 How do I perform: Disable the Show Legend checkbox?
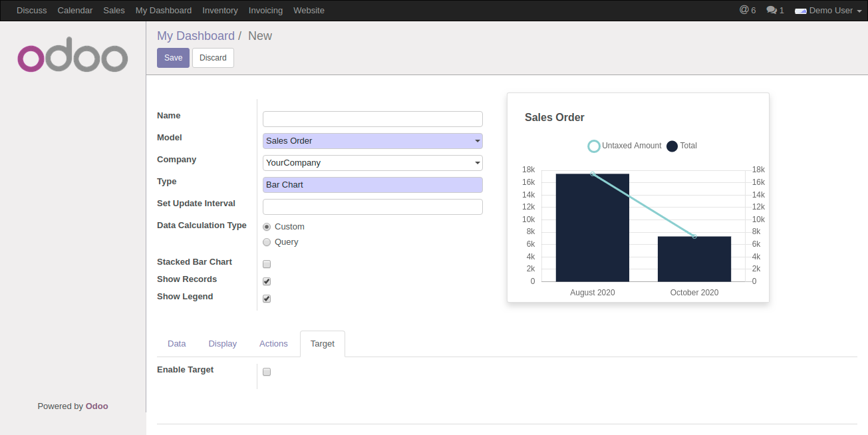[x=267, y=299]
